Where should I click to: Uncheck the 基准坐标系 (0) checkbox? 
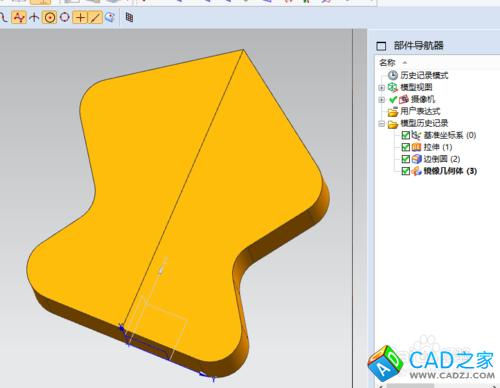click(x=405, y=135)
